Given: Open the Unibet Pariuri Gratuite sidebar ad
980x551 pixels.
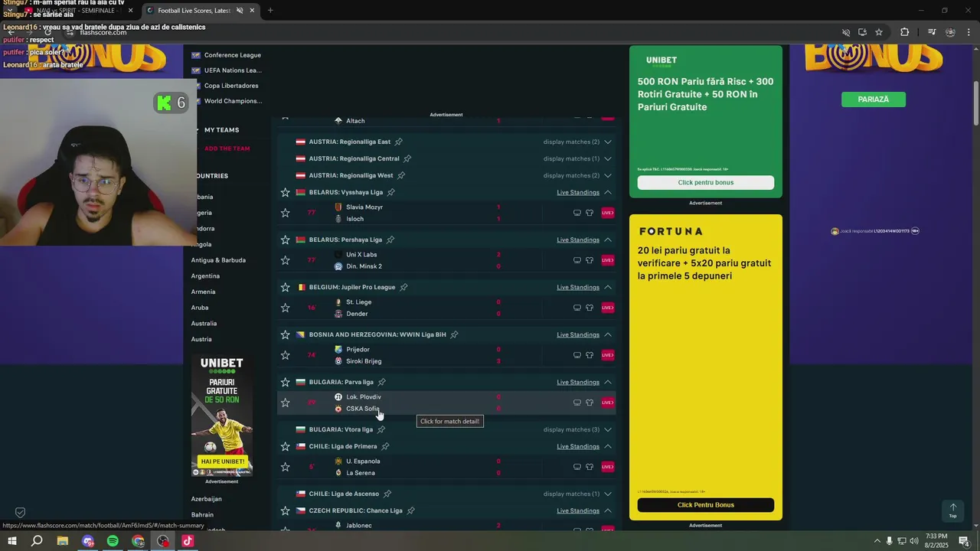Looking at the screenshot, I should coord(222,416).
